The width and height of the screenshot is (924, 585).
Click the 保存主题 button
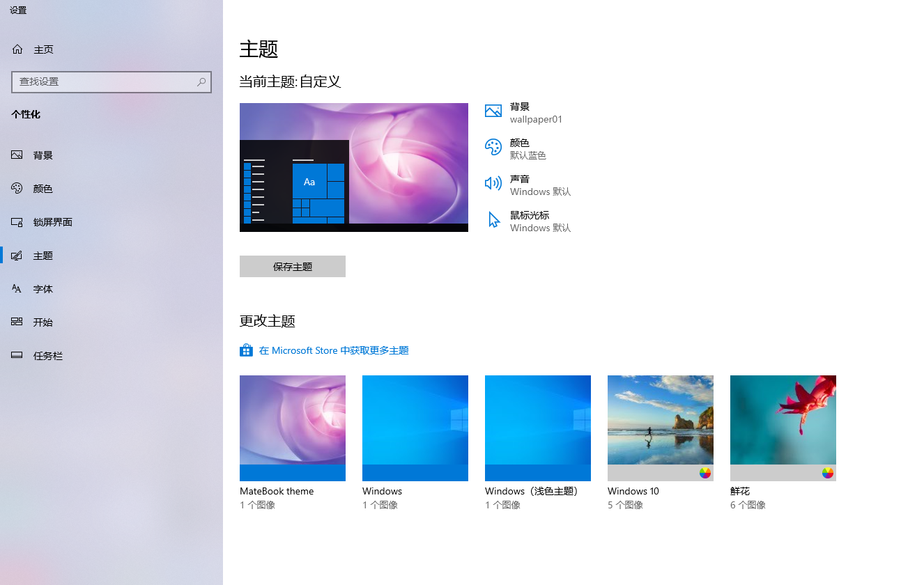[x=293, y=266]
